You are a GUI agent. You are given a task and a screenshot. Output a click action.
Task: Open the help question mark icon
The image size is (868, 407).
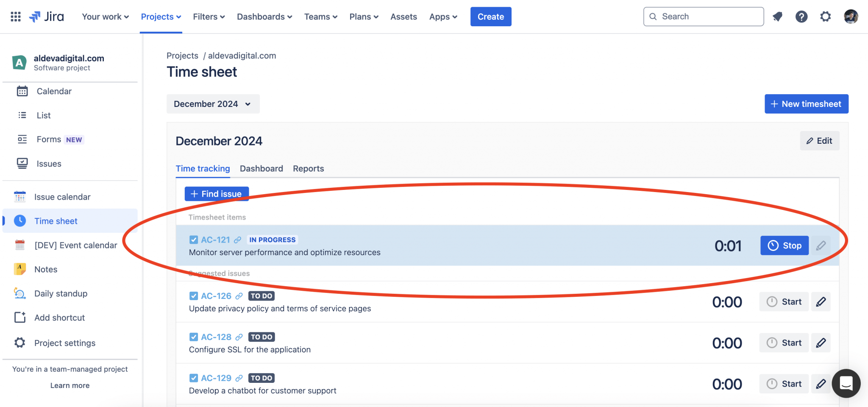point(801,17)
